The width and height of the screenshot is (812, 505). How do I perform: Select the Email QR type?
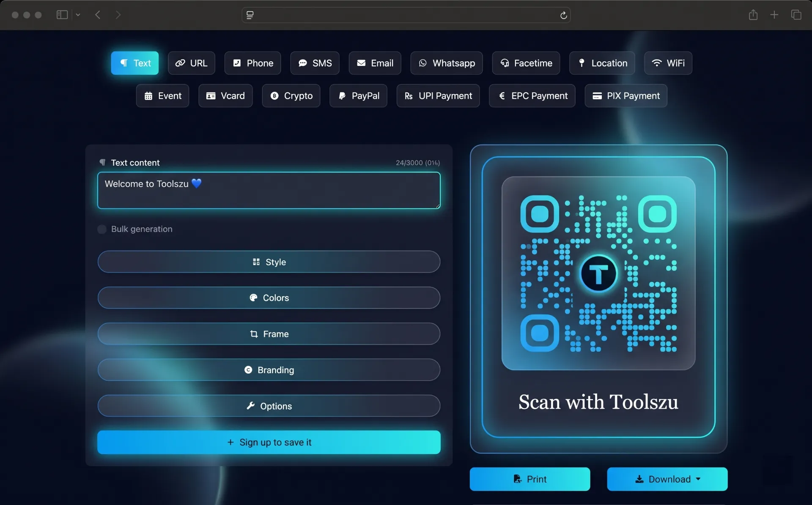point(375,63)
